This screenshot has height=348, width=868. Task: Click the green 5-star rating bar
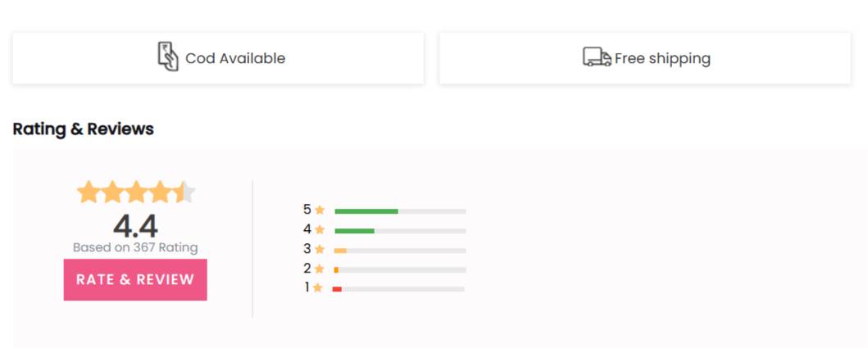pos(400,211)
